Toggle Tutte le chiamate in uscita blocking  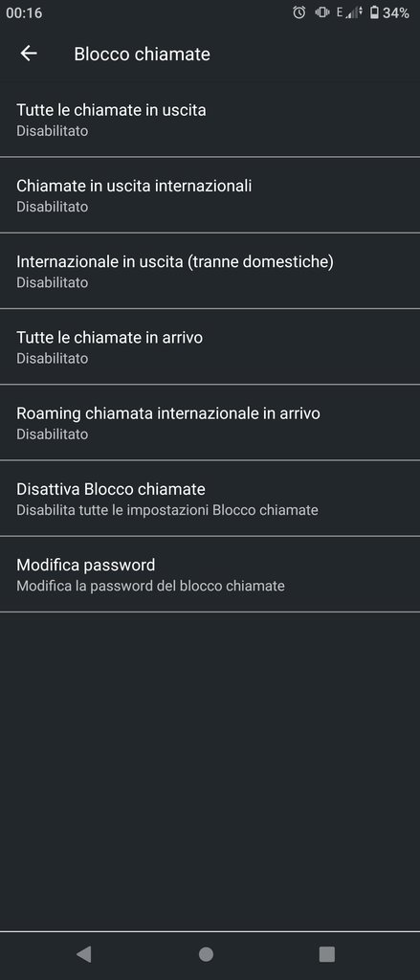tap(210, 119)
